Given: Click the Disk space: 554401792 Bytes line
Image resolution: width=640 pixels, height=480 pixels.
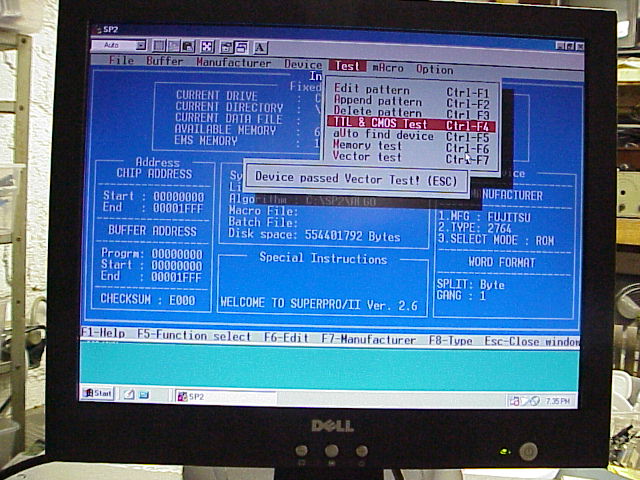Looking at the screenshot, I should click(x=314, y=236).
